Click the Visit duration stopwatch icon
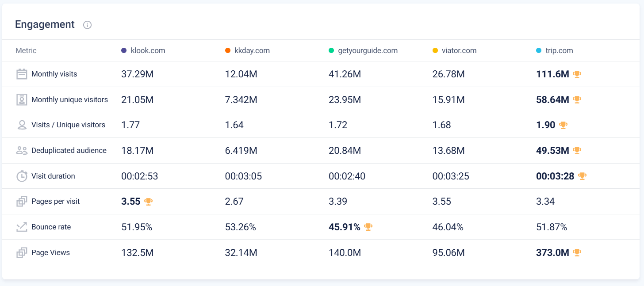The image size is (644, 286). tap(22, 176)
